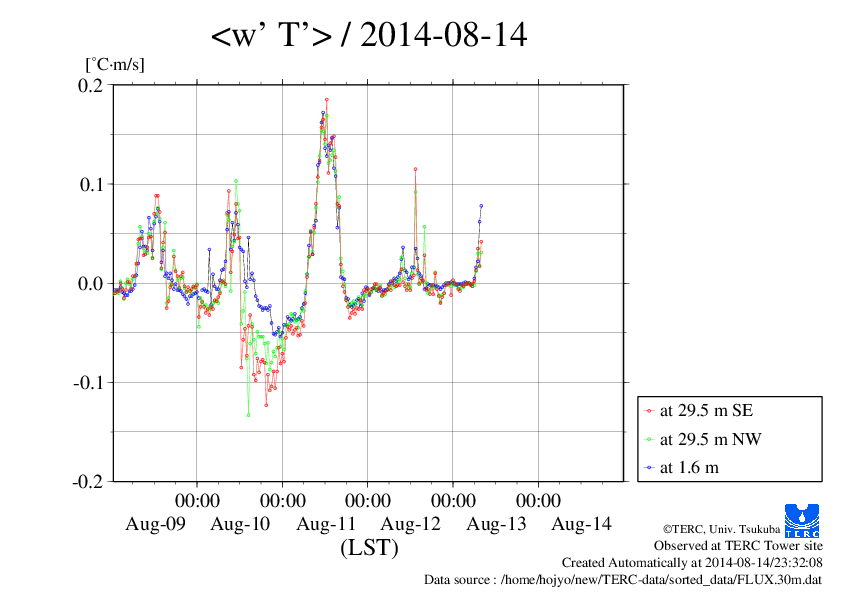Click the y-axis label '-0.1'
The image size is (842, 595).
point(88,383)
